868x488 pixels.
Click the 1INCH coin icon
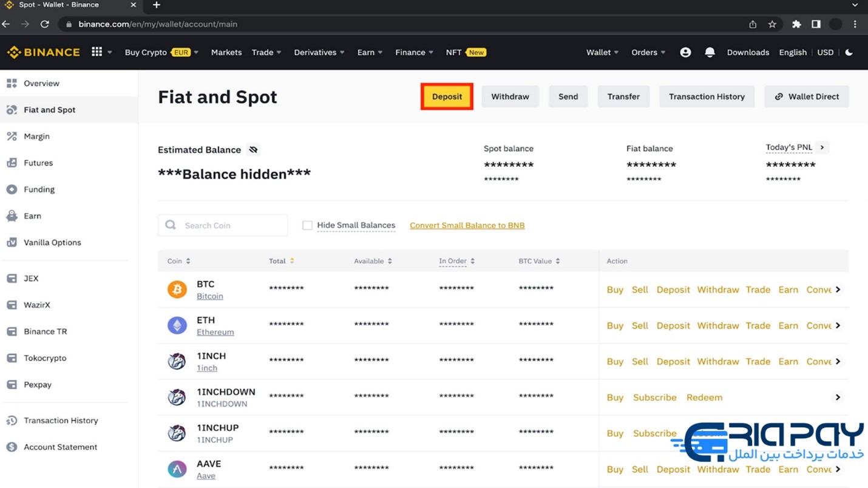coord(177,361)
